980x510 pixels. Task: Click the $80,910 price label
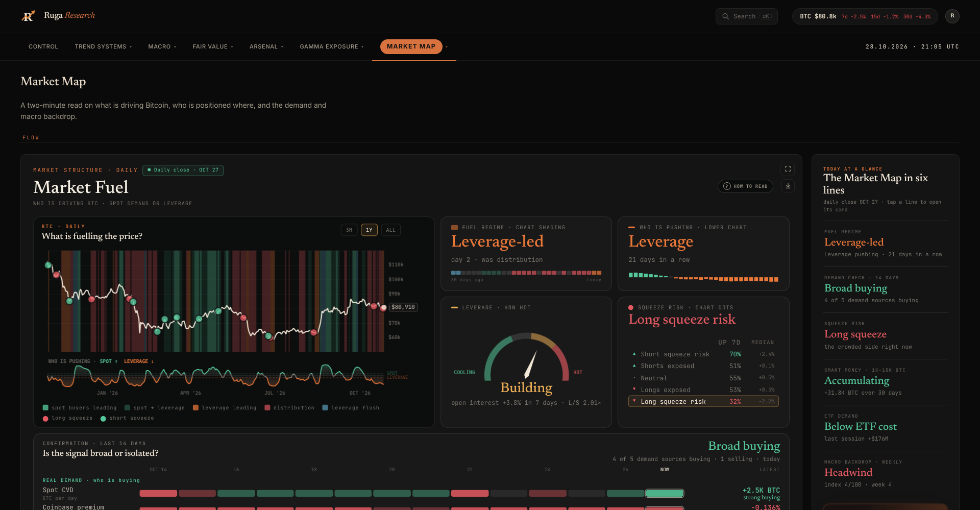pos(403,307)
